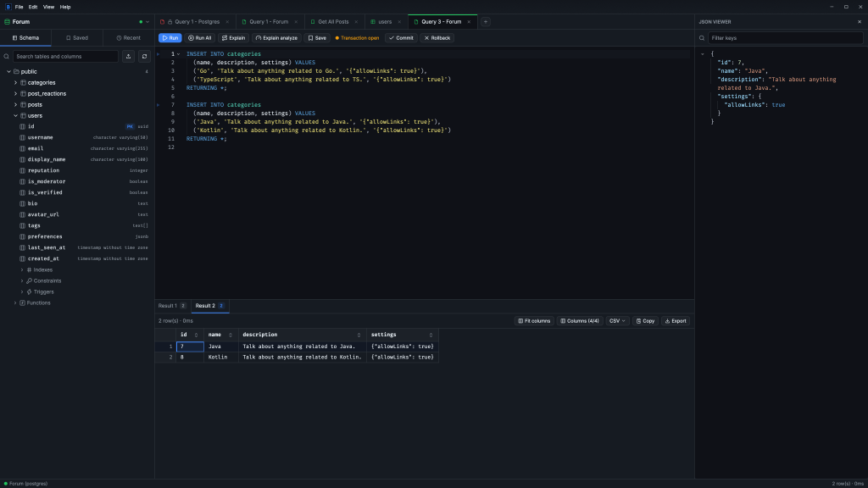Expand the post_reactions table
The height and width of the screenshot is (488, 868).
(15, 94)
